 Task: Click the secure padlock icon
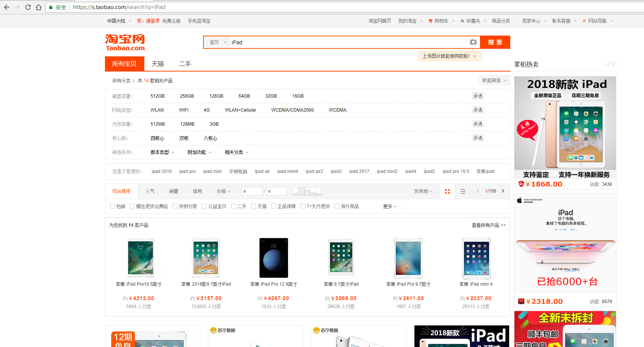click(x=51, y=7)
